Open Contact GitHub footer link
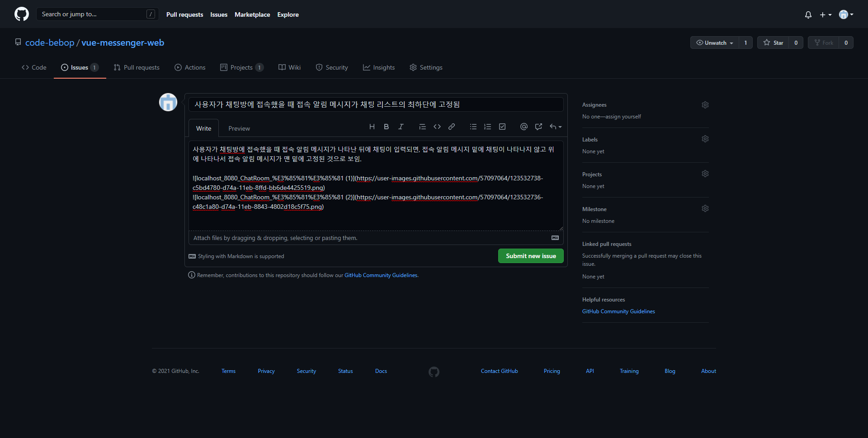868x438 pixels. [499, 371]
